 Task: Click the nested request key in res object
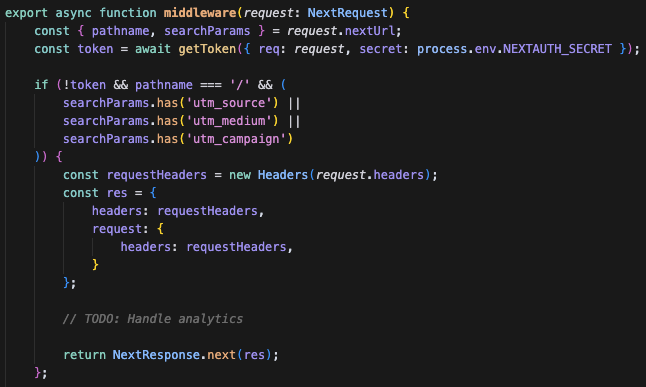(x=117, y=229)
